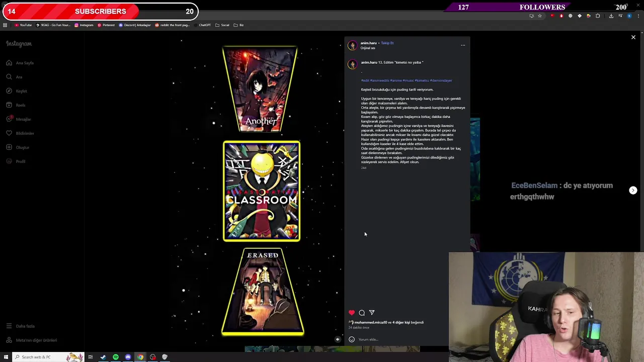Open the Discord Arkadaşlar bookmark
644x362 pixels.
tap(135, 25)
